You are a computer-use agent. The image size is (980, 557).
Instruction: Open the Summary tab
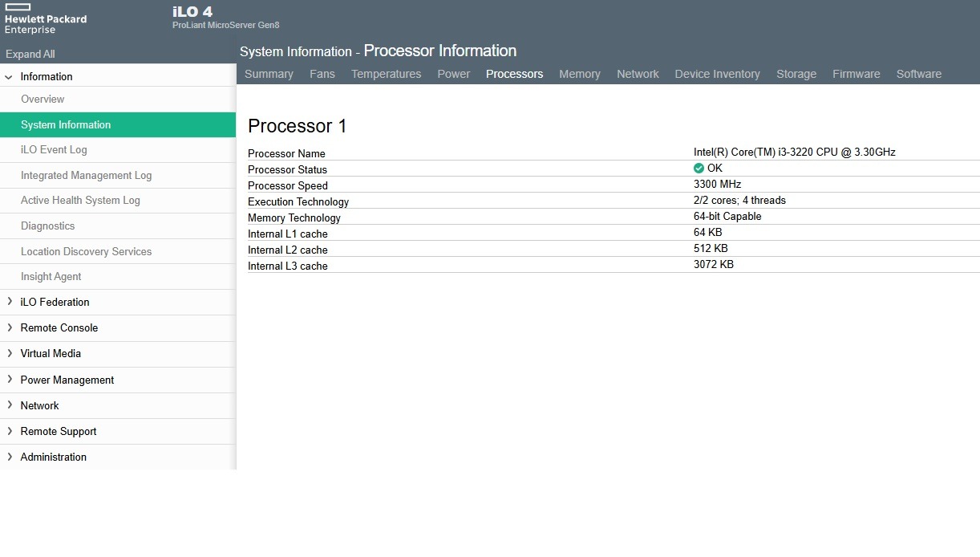click(269, 74)
